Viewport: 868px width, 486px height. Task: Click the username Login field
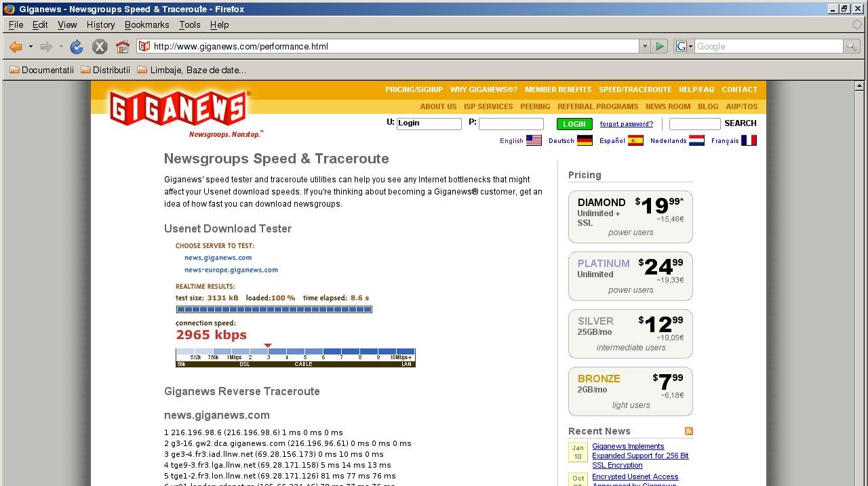429,123
